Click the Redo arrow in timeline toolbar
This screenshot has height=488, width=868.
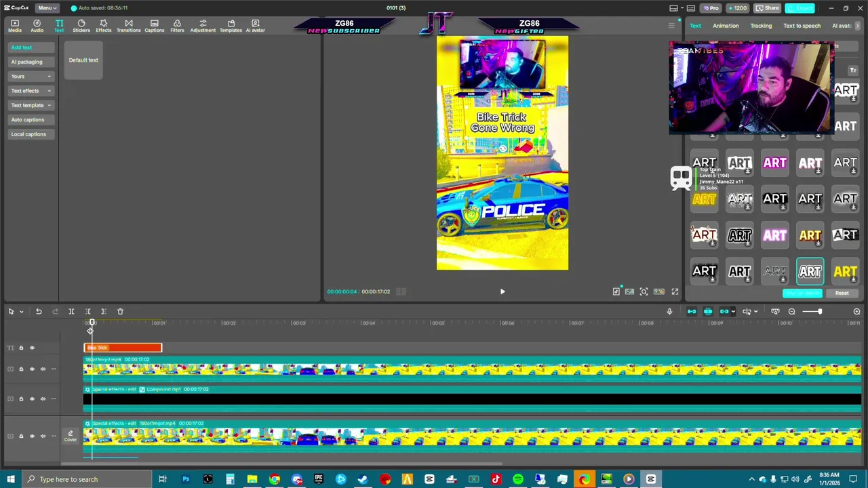(55, 311)
